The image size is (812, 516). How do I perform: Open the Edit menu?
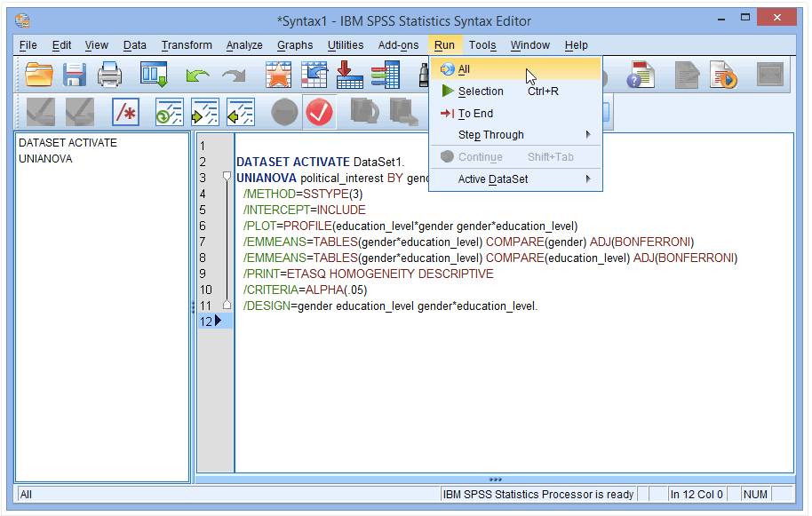point(61,45)
